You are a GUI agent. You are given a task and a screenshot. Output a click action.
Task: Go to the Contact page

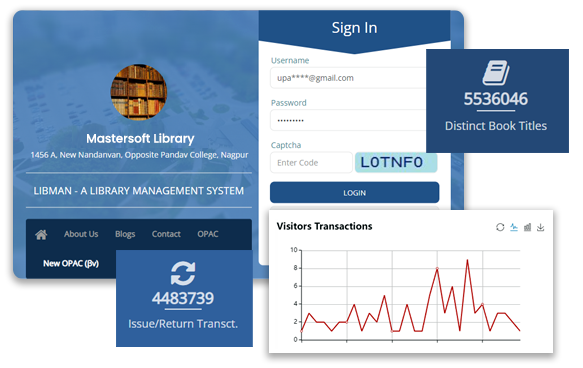click(166, 234)
